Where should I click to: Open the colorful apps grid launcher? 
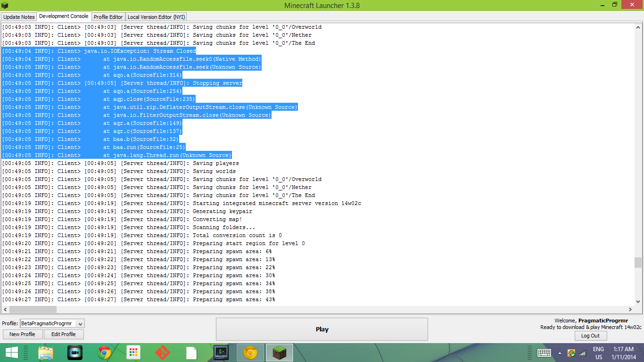pyautogui.click(x=133, y=353)
